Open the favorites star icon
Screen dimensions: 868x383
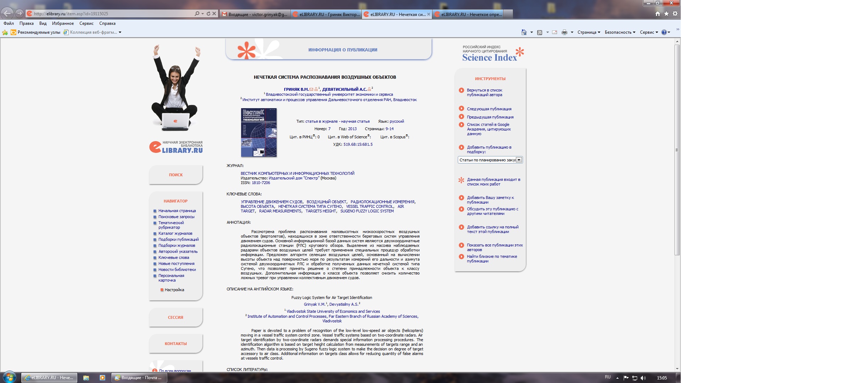coord(666,13)
